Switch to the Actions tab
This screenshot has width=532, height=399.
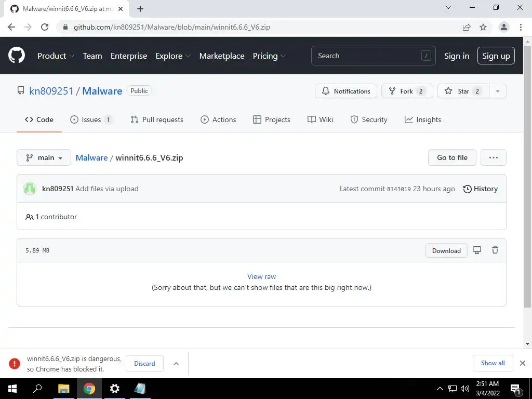[x=218, y=119]
